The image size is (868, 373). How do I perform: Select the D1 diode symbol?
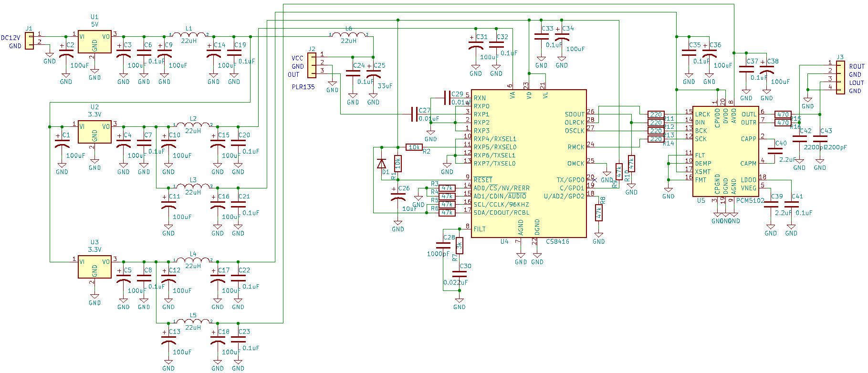381,164
